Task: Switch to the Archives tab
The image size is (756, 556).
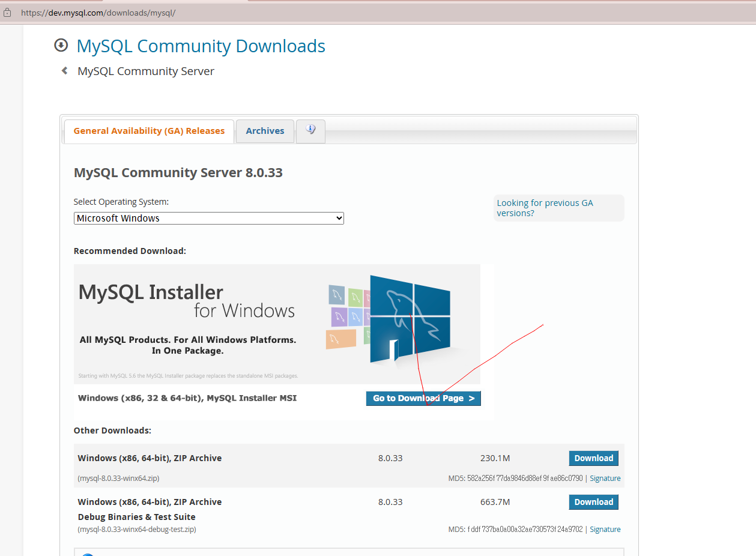Action: point(265,131)
